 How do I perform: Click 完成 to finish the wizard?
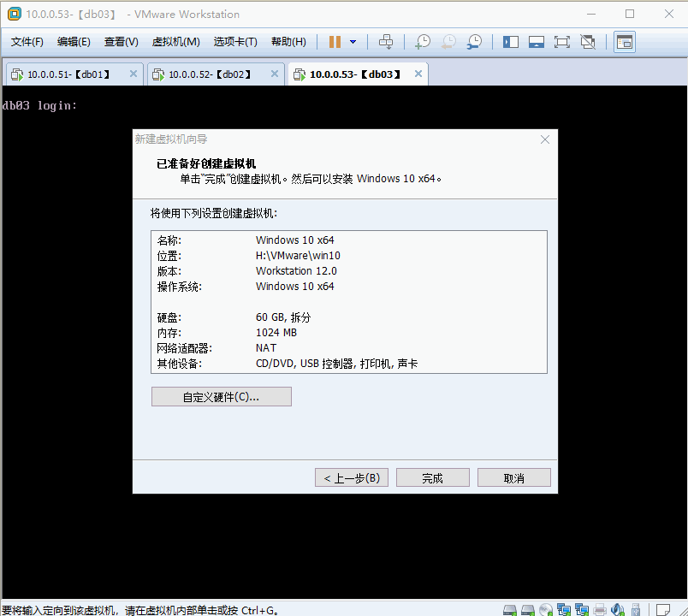433,477
